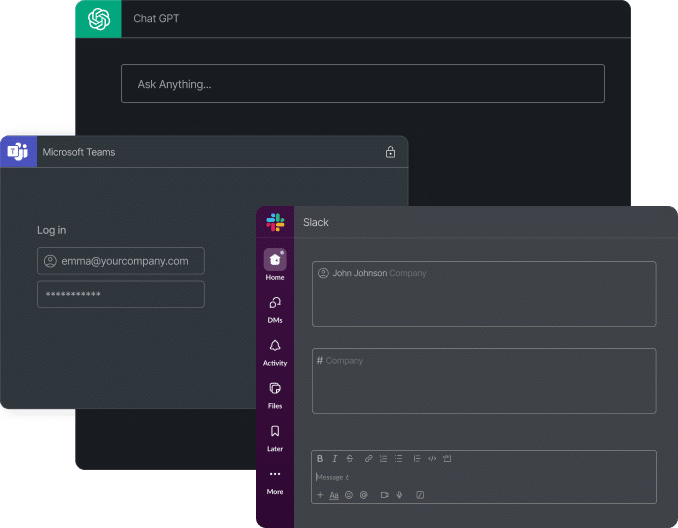Click the email field in Teams login

pos(120,261)
